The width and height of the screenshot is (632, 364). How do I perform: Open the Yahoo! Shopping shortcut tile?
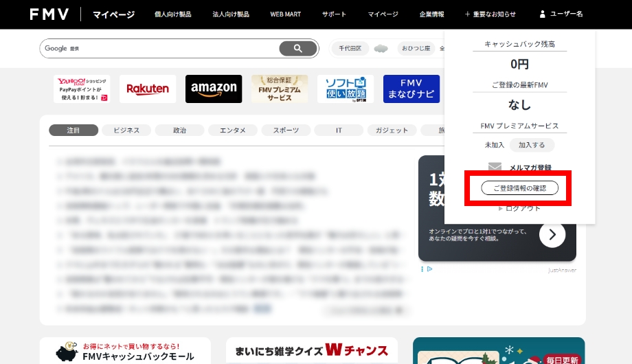click(x=82, y=89)
